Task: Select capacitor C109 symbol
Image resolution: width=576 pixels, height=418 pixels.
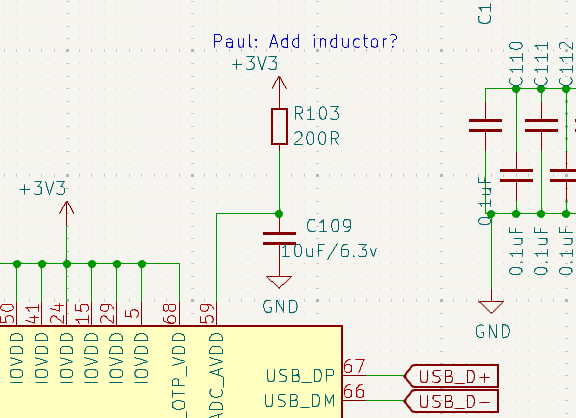Action: [279, 238]
